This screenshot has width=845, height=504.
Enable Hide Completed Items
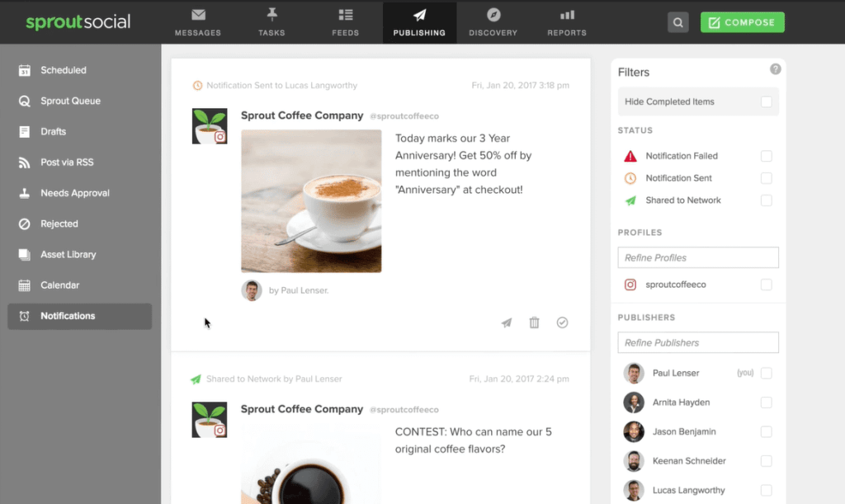(766, 101)
